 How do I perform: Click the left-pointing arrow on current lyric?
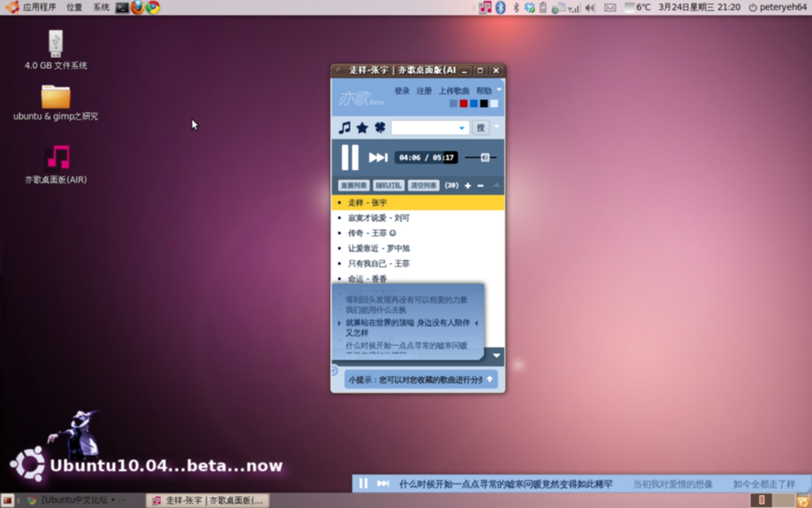(476, 323)
